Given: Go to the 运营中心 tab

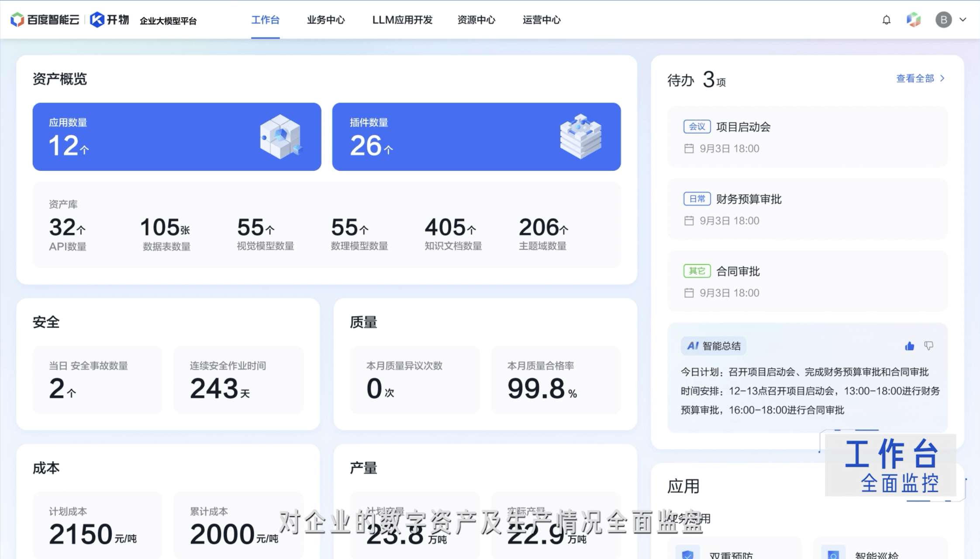Looking at the screenshot, I should tap(542, 20).
